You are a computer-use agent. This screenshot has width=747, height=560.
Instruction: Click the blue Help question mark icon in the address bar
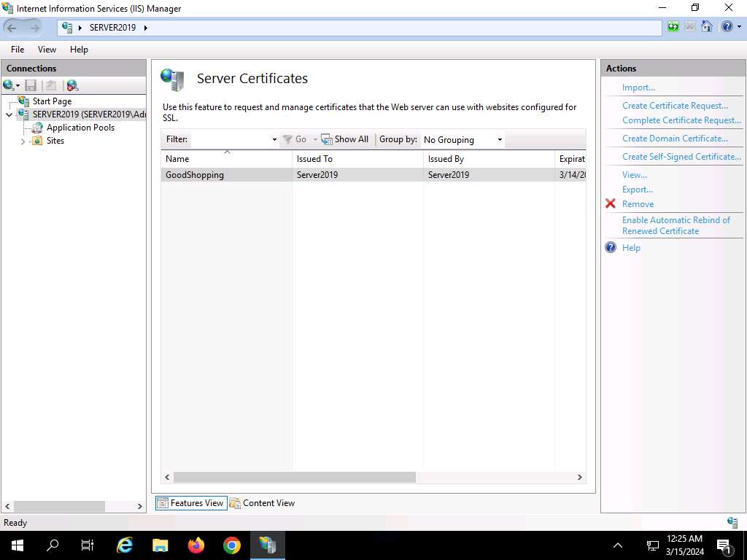click(726, 27)
